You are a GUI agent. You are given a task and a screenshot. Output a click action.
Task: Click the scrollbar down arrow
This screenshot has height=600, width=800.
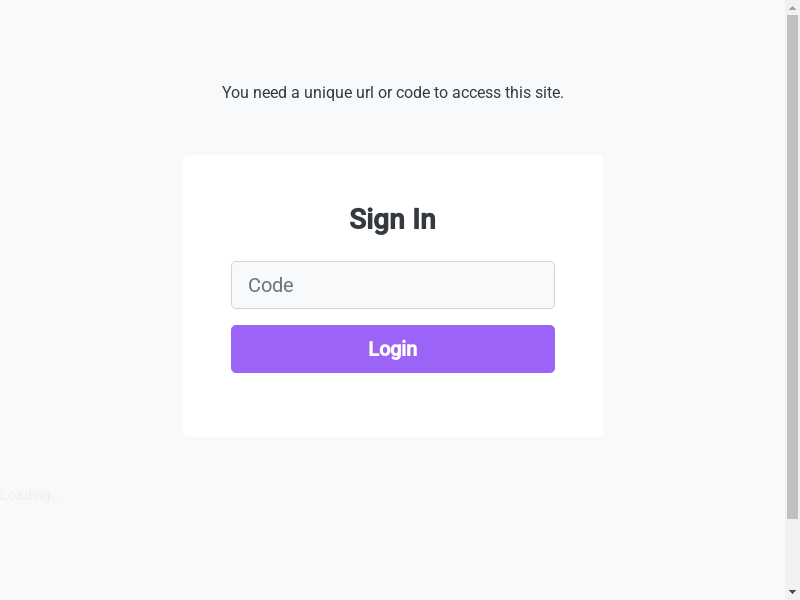[x=792, y=591]
